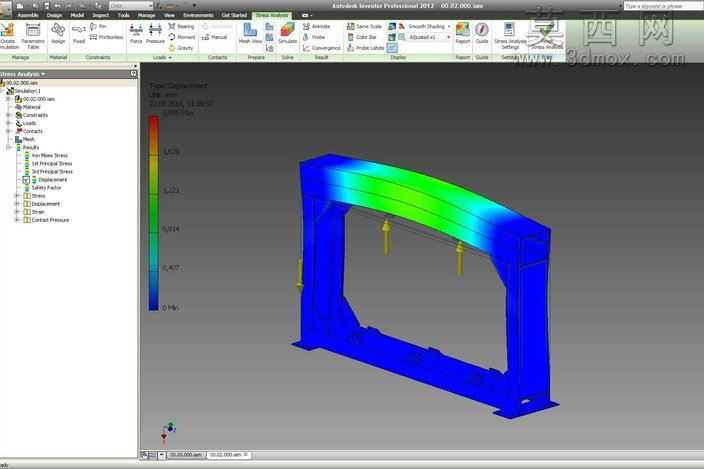Open the Assemble ribbon tab
This screenshot has width=704, height=469.
coord(28,15)
